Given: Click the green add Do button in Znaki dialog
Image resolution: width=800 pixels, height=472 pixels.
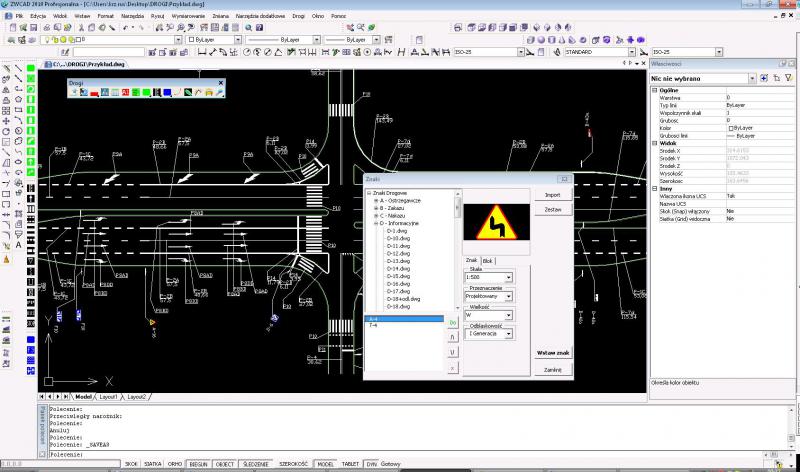Looking at the screenshot, I should (453, 322).
